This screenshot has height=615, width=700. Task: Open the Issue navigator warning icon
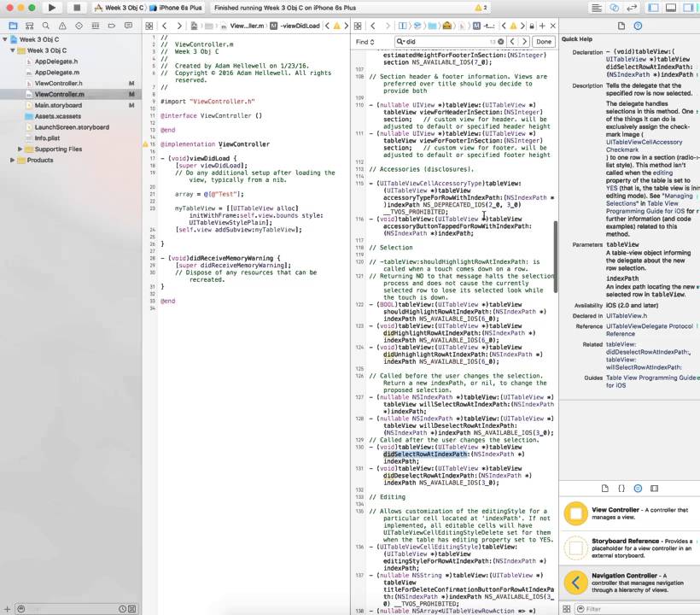coord(62,26)
